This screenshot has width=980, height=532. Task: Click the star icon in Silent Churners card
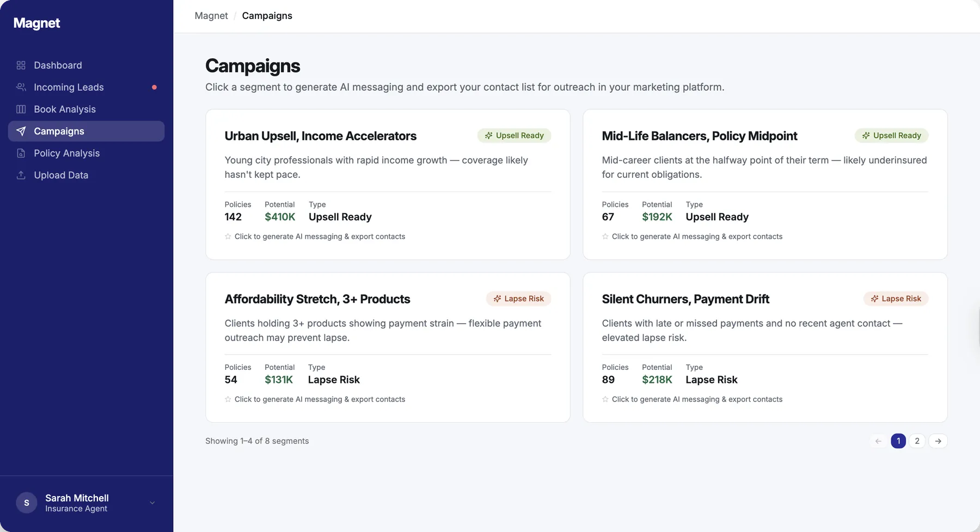(x=605, y=399)
